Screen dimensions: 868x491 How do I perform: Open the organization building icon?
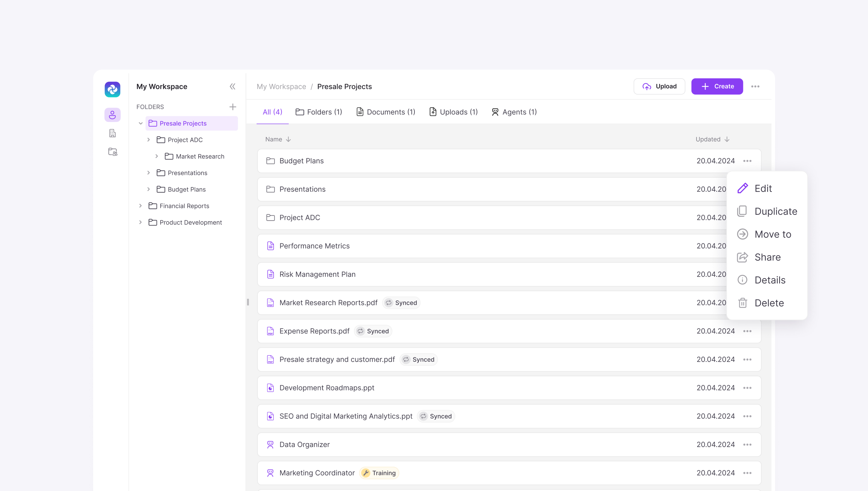point(112,133)
